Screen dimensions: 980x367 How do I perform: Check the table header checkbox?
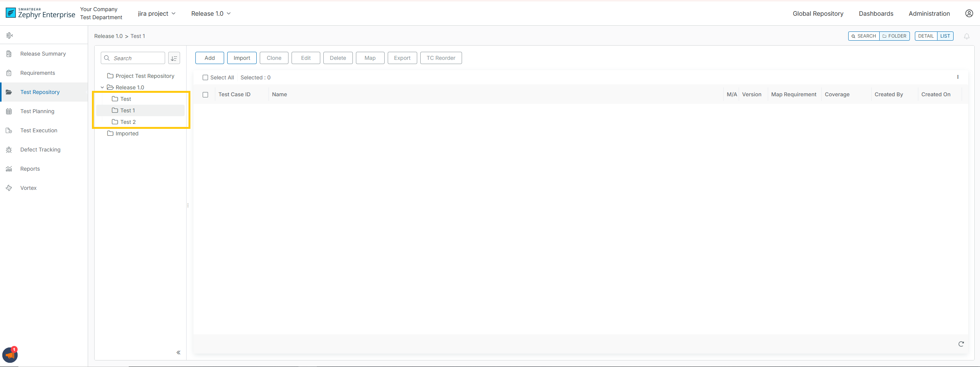pyautogui.click(x=205, y=94)
